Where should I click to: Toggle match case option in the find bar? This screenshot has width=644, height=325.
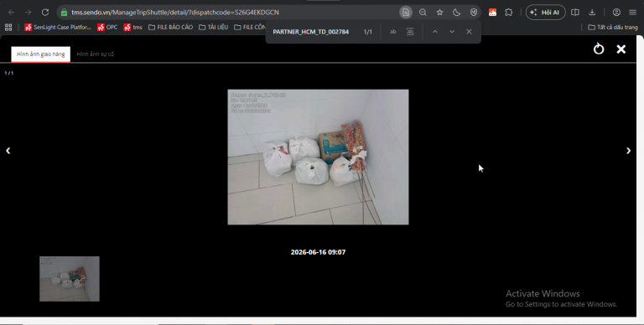point(393,32)
